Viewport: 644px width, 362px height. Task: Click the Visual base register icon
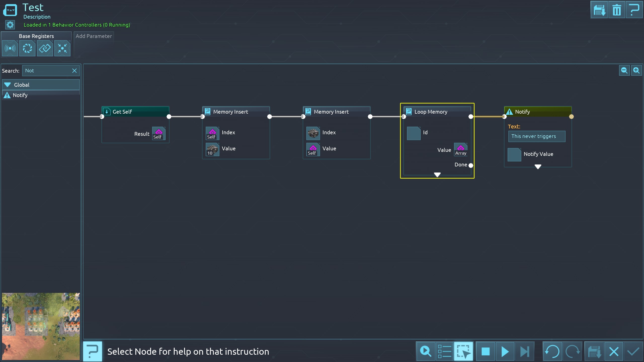pos(27,48)
